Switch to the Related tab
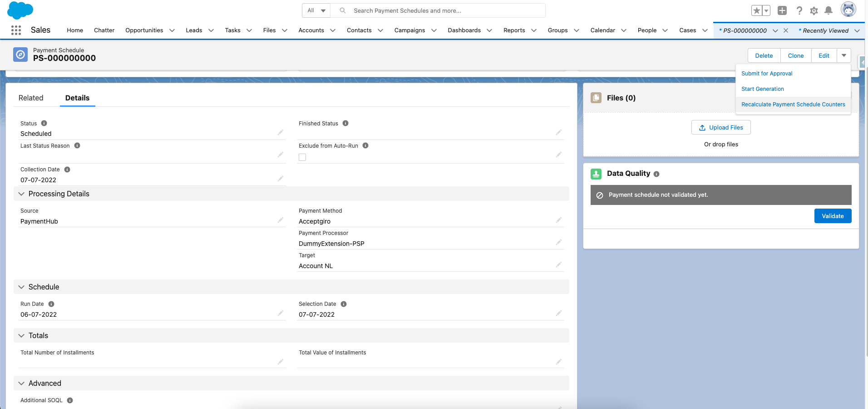The image size is (868, 409). [31, 98]
